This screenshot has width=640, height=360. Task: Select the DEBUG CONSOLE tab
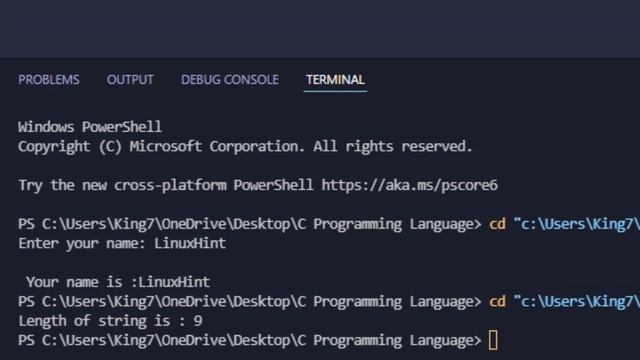230,80
